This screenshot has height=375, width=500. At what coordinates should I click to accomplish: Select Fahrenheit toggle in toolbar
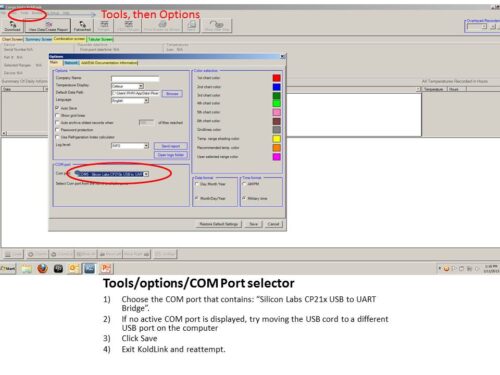point(82,25)
